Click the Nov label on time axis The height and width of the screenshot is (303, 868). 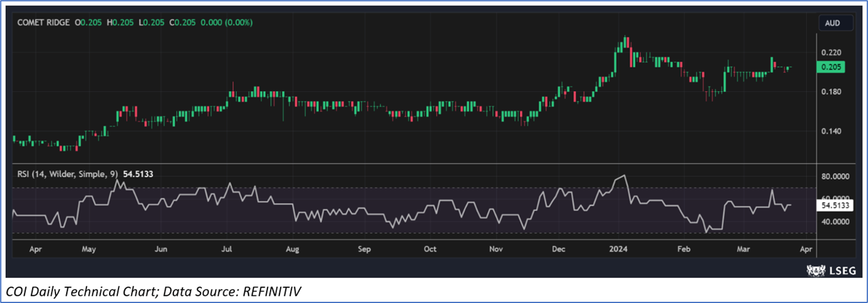point(496,249)
